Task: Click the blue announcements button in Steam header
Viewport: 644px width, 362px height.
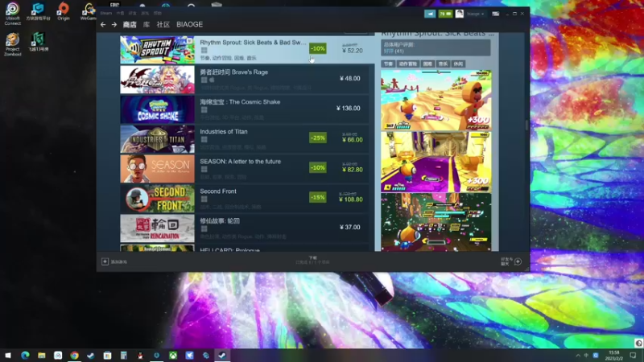Action: click(x=430, y=14)
